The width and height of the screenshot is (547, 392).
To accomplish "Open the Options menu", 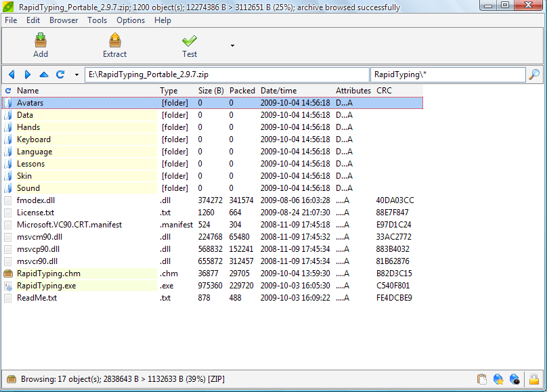I will [131, 20].
